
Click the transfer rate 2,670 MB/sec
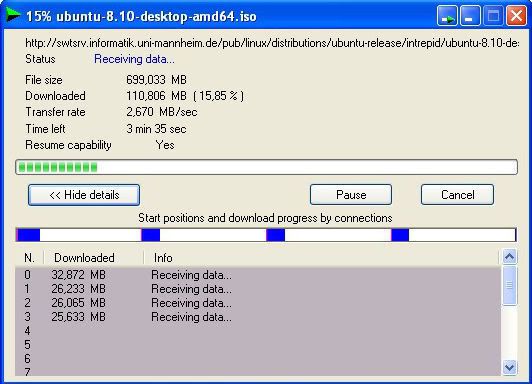pos(162,112)
